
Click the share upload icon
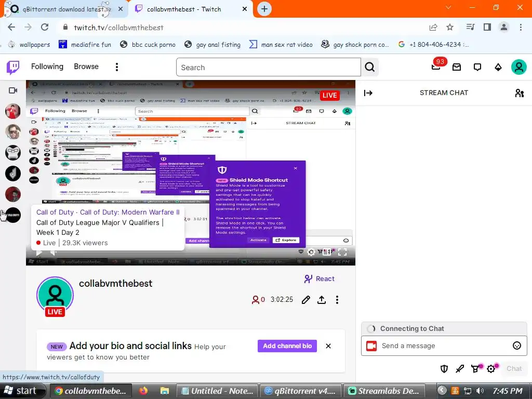pos(322,300)
